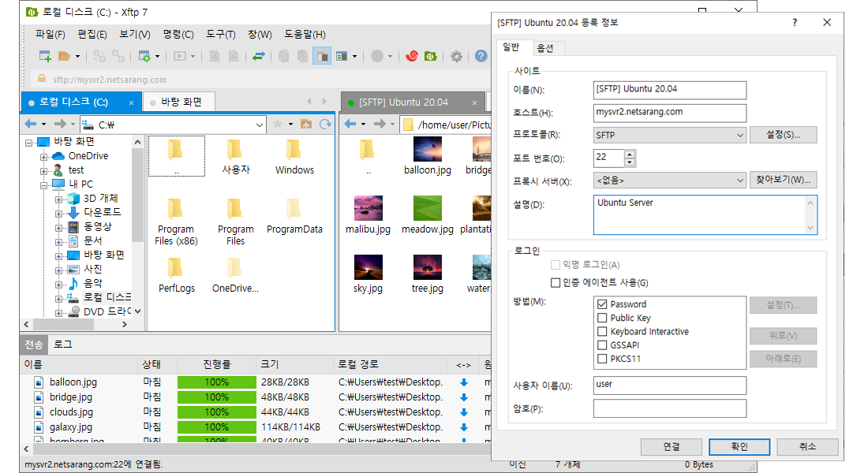Viewport: 868px width, 473px height.
Task: Toggle the authentication agent (인증 에이전트 사용) checkbox
Action: tap(556, 283)
